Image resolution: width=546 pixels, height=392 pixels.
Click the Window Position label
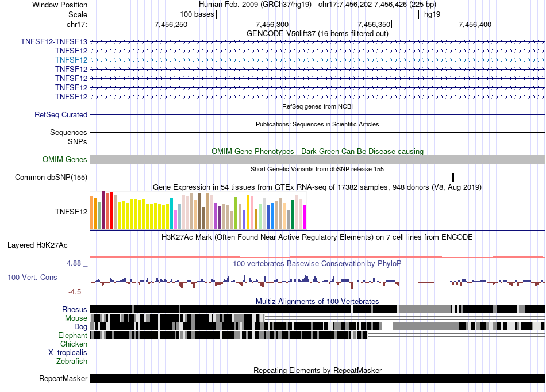(x=60, y=5)
